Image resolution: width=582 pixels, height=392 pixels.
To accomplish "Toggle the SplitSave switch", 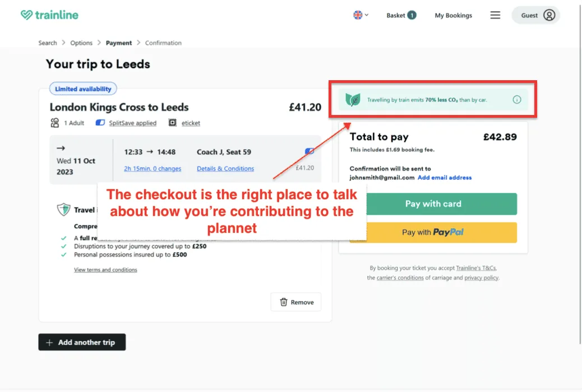I will point(101,123).
